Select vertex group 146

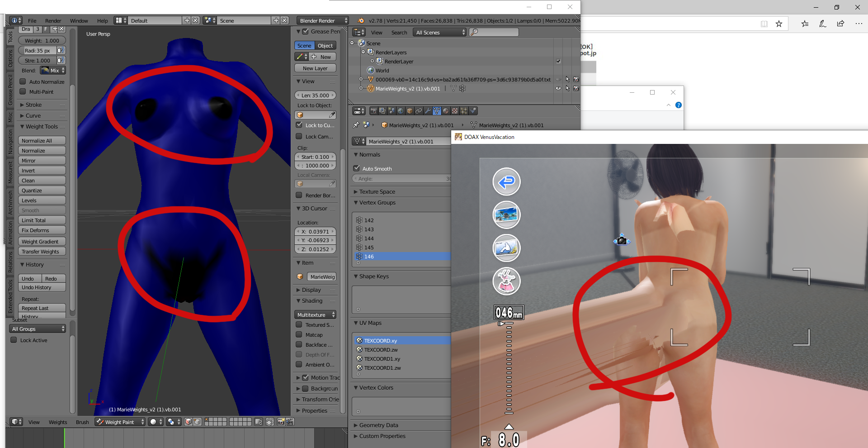(402, 256)
